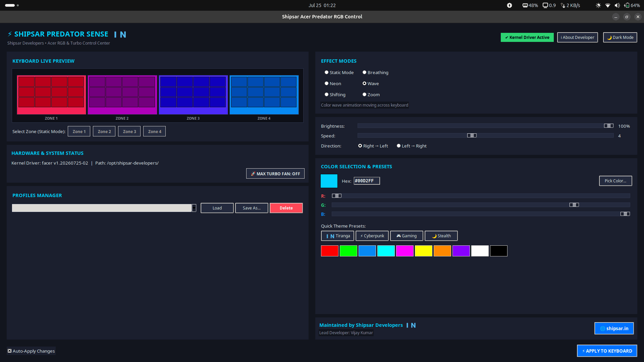Set direction Left to Right

tap(412, 146)
